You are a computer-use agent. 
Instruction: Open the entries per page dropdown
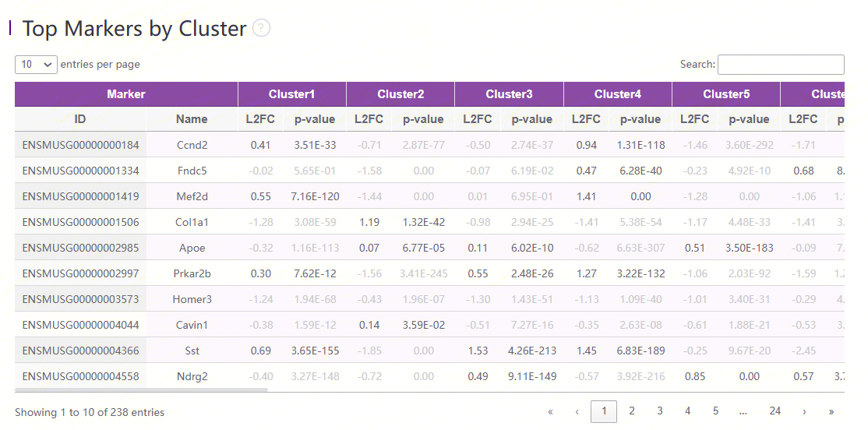(36, 64)
